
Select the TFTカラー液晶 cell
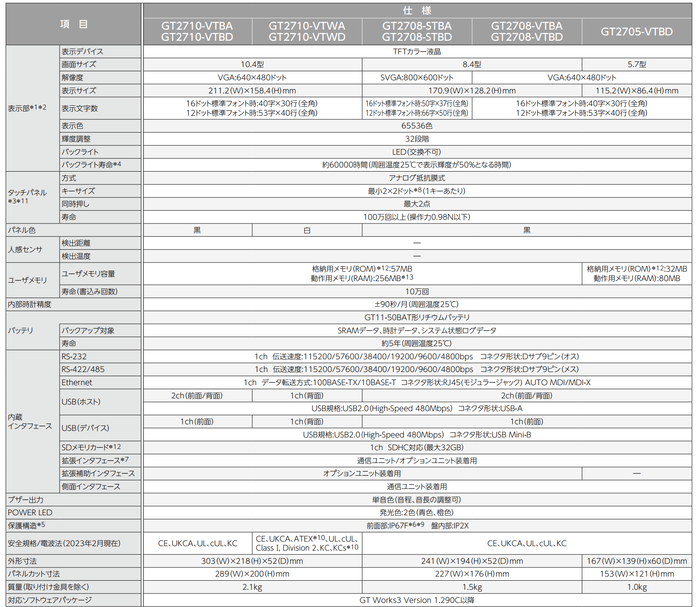[417, 51]
